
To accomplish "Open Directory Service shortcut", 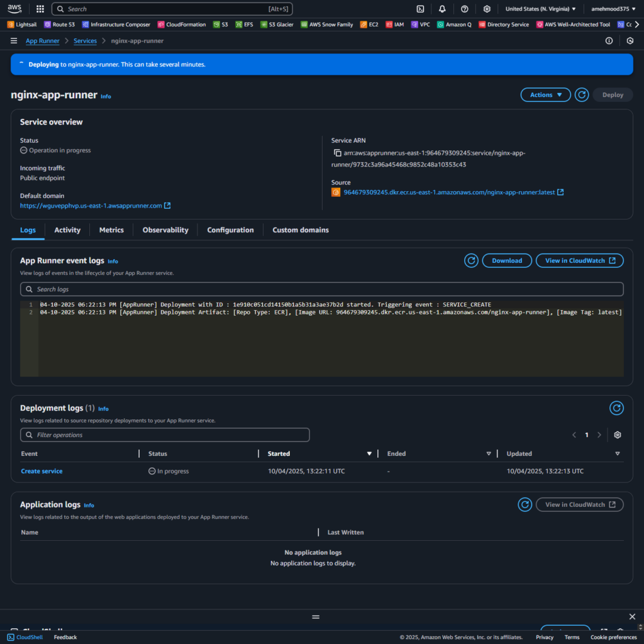I will click(x=504, y=25).
